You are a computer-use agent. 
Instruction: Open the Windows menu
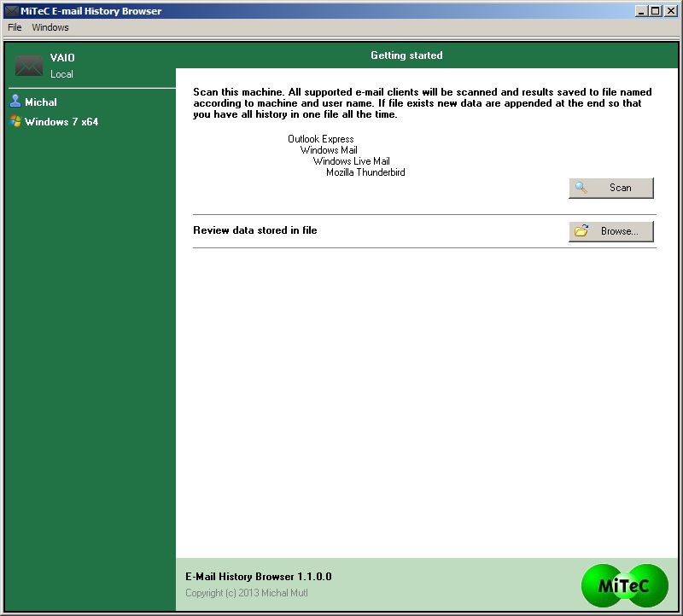[x=50, y=27]
